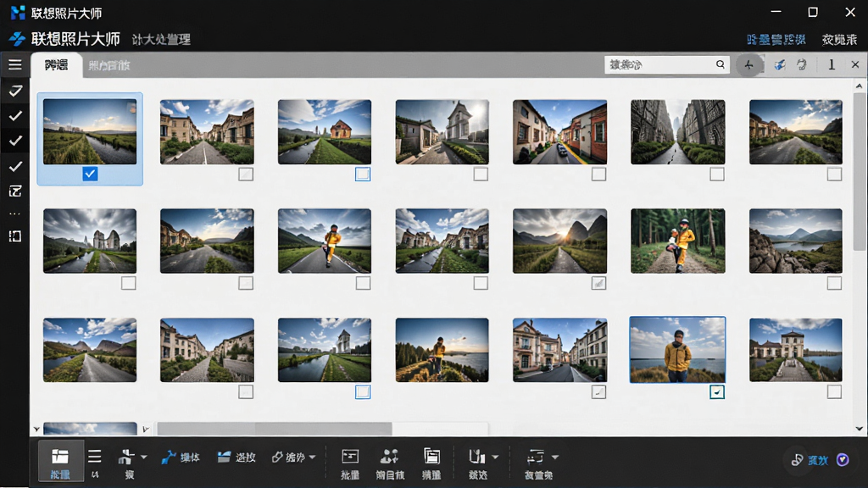Select the runner-on-road photo thumbnail
868x488 pixels.
[325, 241]
